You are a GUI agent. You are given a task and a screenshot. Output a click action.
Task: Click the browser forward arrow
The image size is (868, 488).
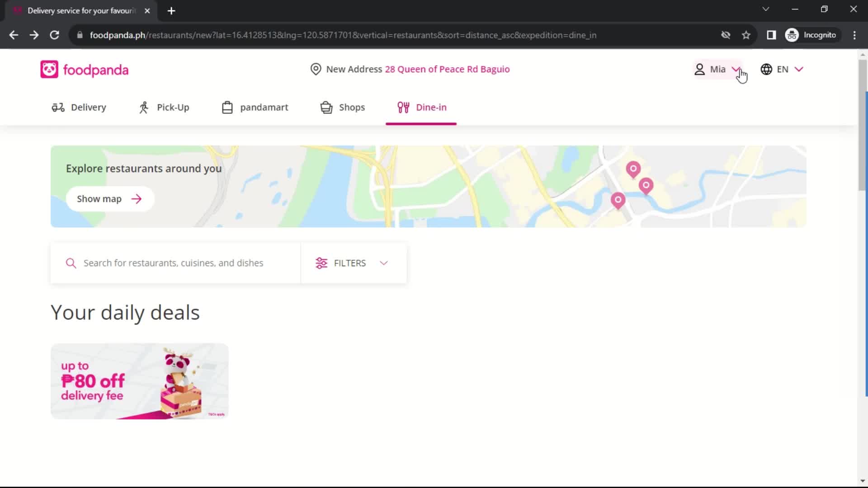click(x=34, y=35)
